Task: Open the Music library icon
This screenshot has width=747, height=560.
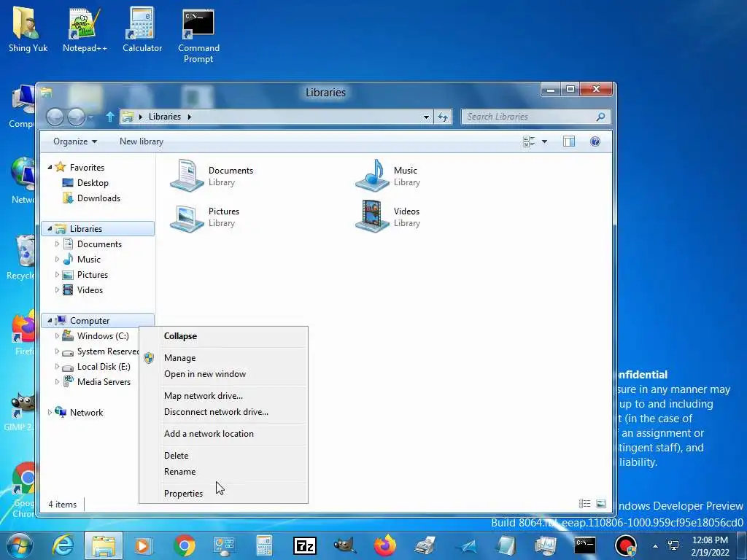Action: [x=373, y=176]
